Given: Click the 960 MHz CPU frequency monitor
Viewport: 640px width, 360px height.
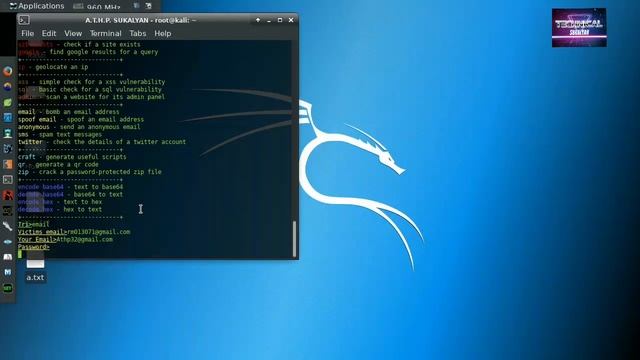Looking at the screenshot, I should coord(97,7).
